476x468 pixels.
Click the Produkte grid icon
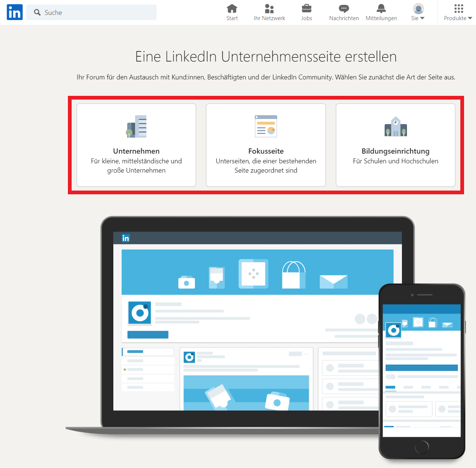pos(458,9)
